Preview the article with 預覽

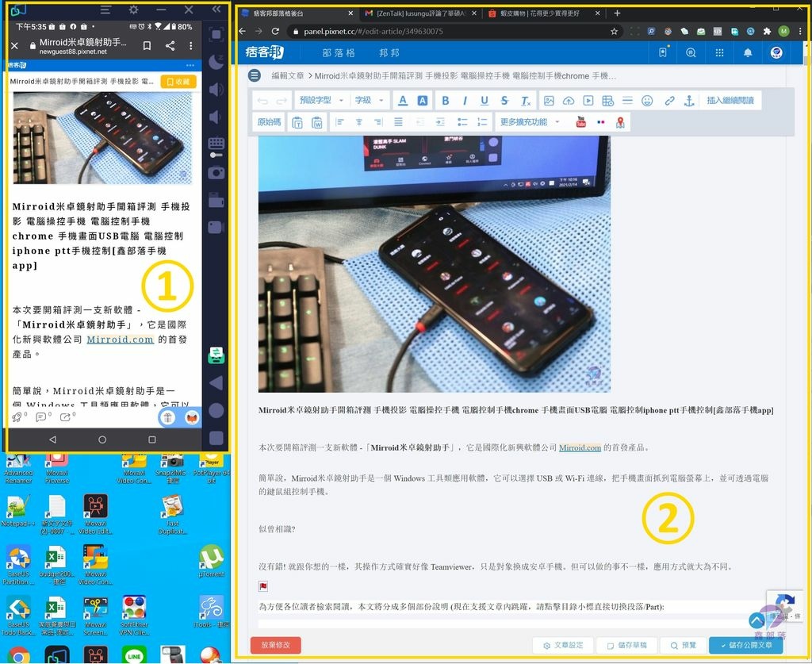point(683,645)
